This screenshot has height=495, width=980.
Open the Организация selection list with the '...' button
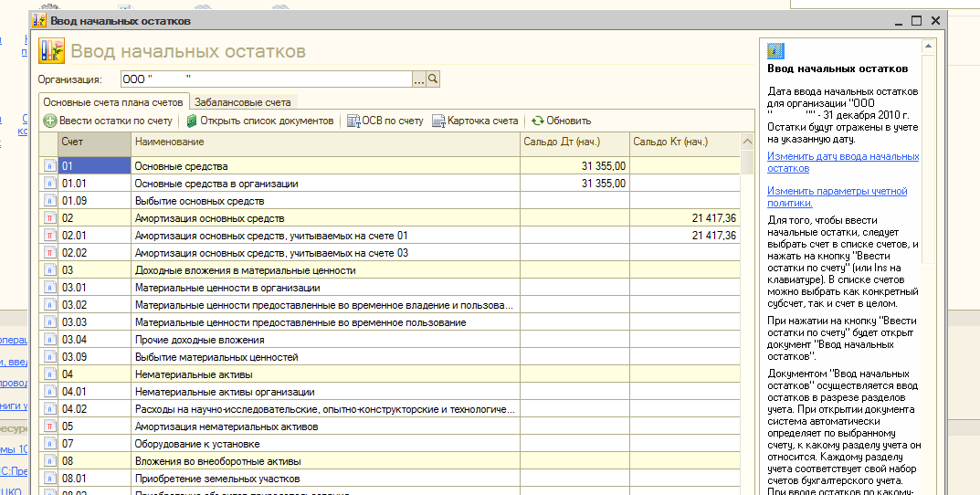(x=419, y=79)
